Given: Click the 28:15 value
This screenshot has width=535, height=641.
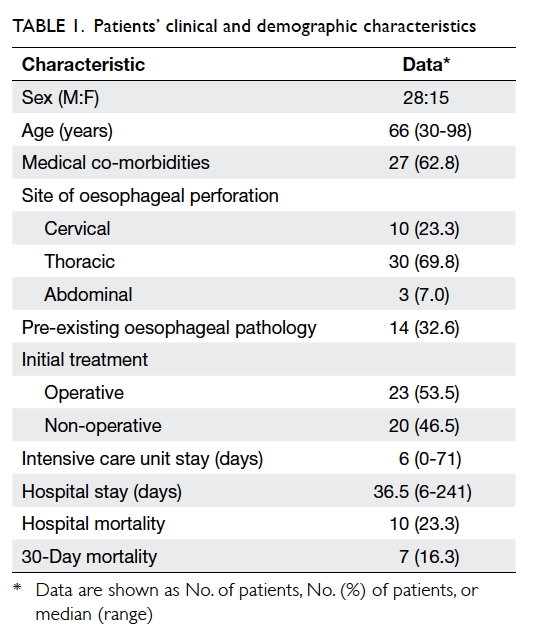Looking at the screenshot, I should 426,98.
